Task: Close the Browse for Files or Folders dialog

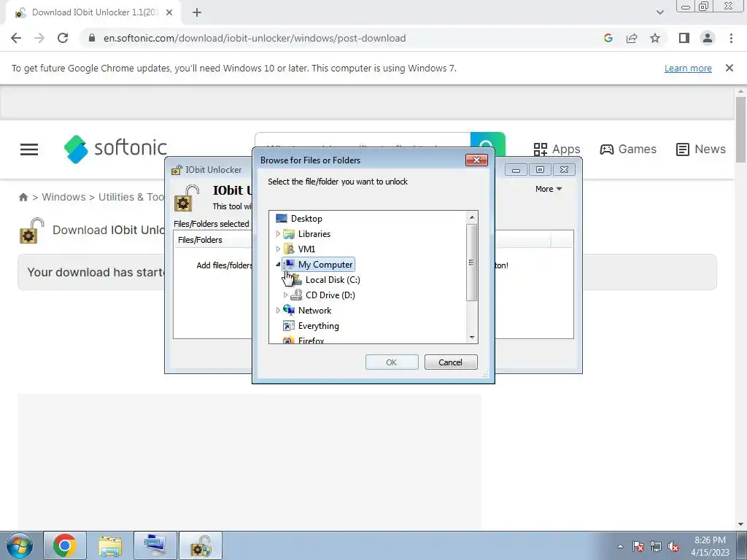Action: point(476,160)
